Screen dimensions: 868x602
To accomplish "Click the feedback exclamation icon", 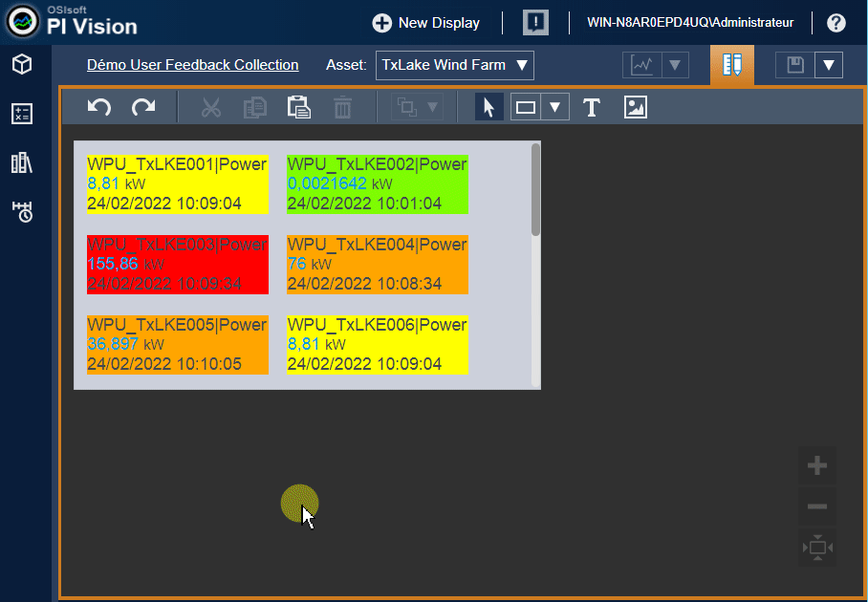I will [535, 23].
